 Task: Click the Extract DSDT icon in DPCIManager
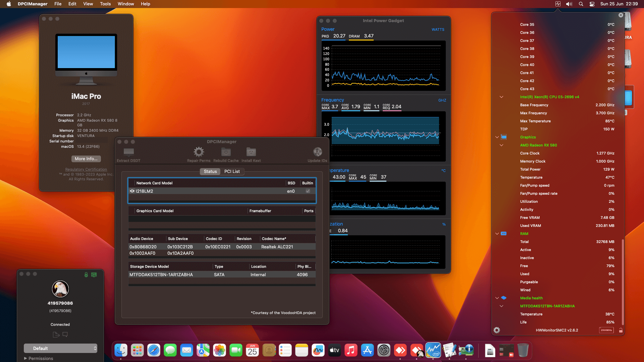(x=128, y=153)
